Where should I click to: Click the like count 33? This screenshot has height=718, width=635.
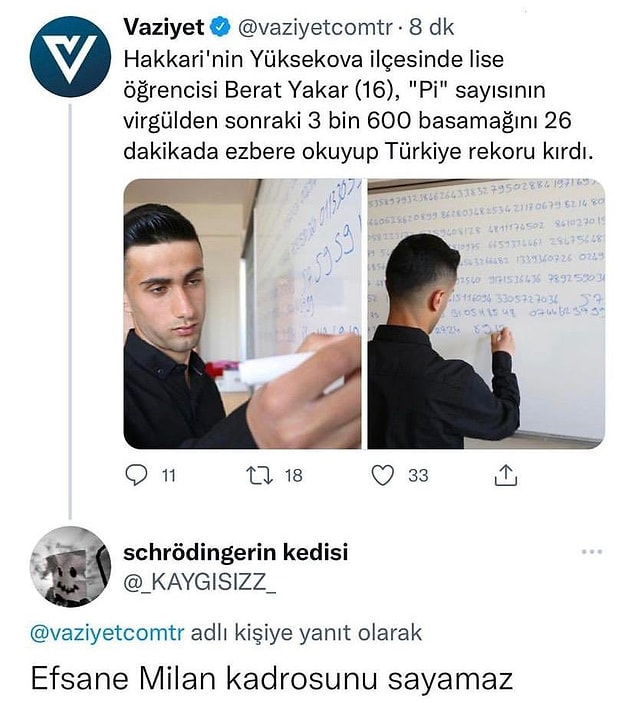pos(418,476)
